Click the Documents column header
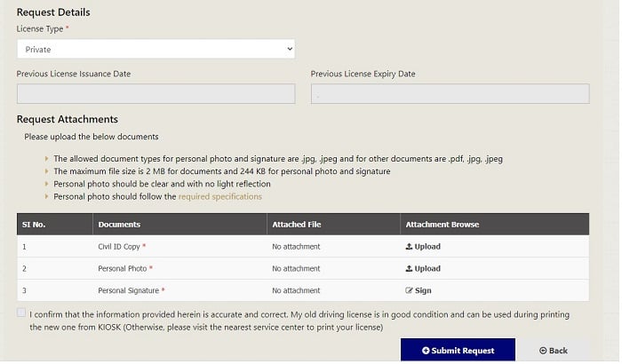Viewport: 622px width, 364px height. tap(119, 225)
